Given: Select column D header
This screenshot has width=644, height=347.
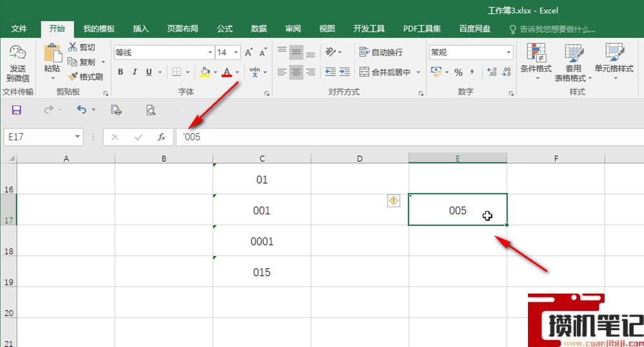Looking at the screenshot, I should (x=360, y=158).
